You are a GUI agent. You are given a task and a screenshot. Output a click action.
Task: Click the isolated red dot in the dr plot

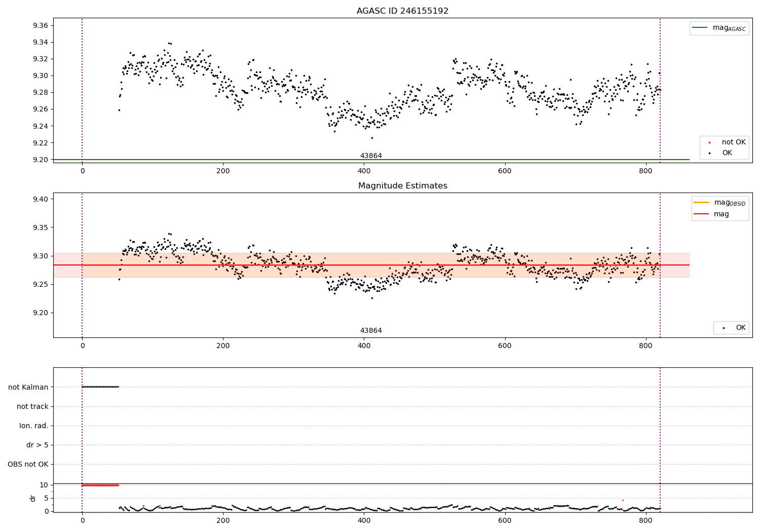coord(623,500)
